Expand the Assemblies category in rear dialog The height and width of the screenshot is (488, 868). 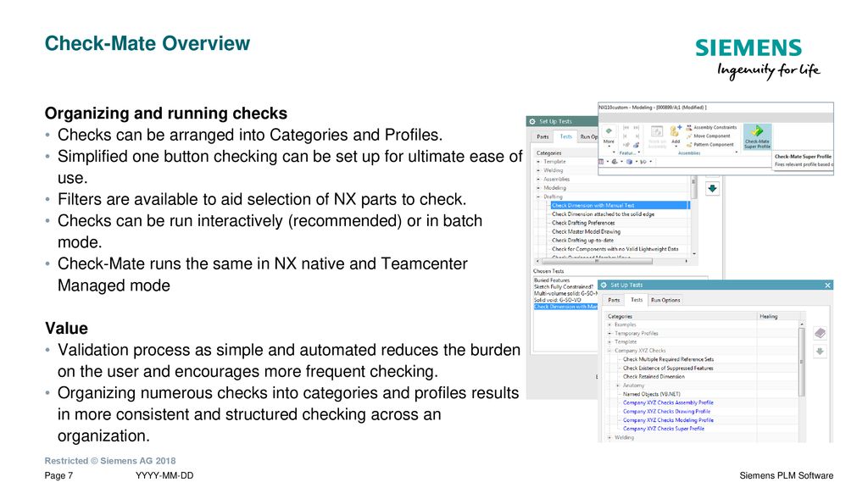coord(538,180)
